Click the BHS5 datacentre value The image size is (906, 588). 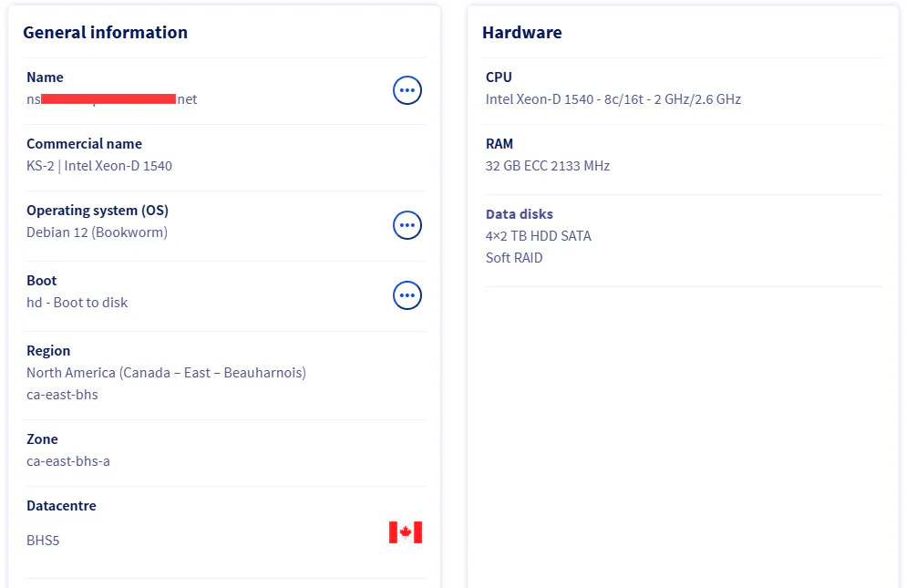tap(43, 541)
